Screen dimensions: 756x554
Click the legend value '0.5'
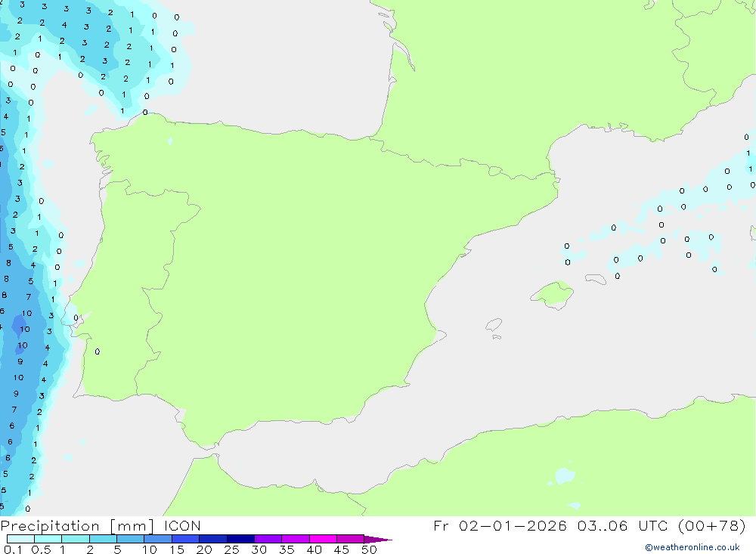pyautogui.click(x=41, y=549)
